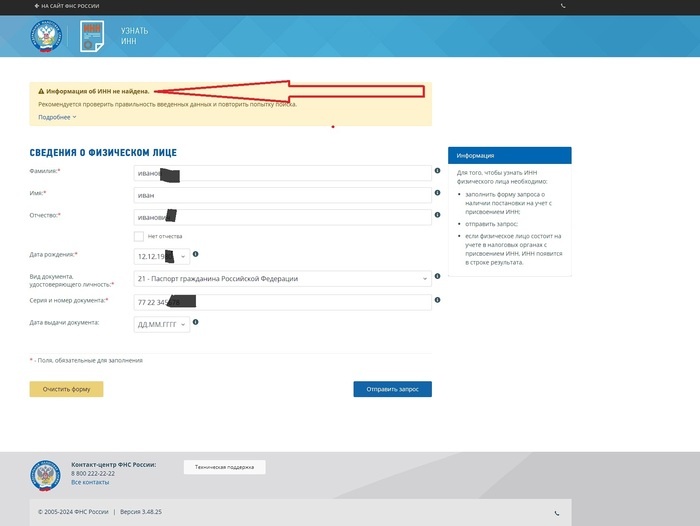Viewport: 700px width, 526px height.
Task: Click the Версия 3.48.25 text
Action: pyautogui.click(x=141, y=512)
